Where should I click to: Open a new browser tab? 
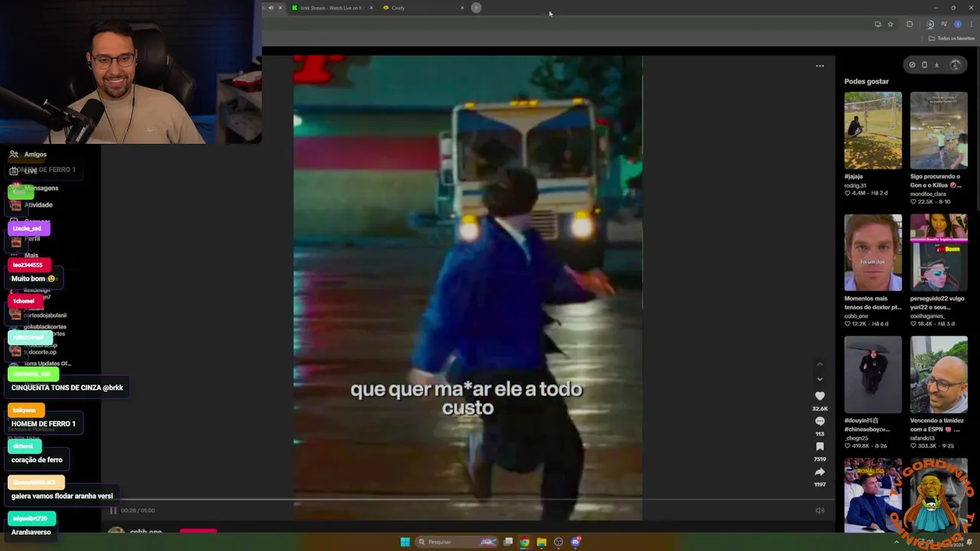[x=476, y=8]
